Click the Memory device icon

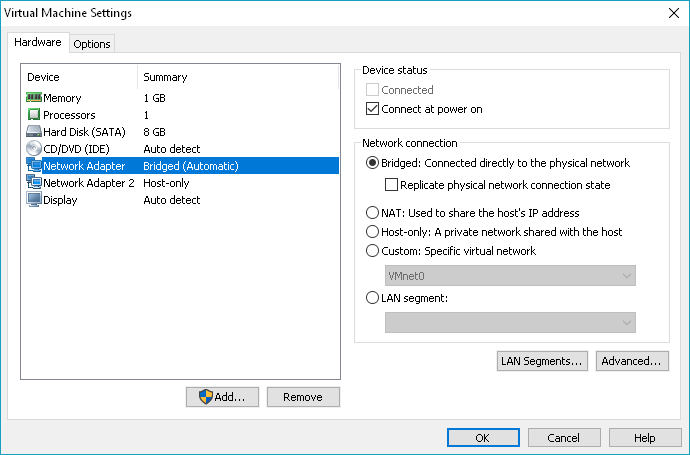point(33,98)
